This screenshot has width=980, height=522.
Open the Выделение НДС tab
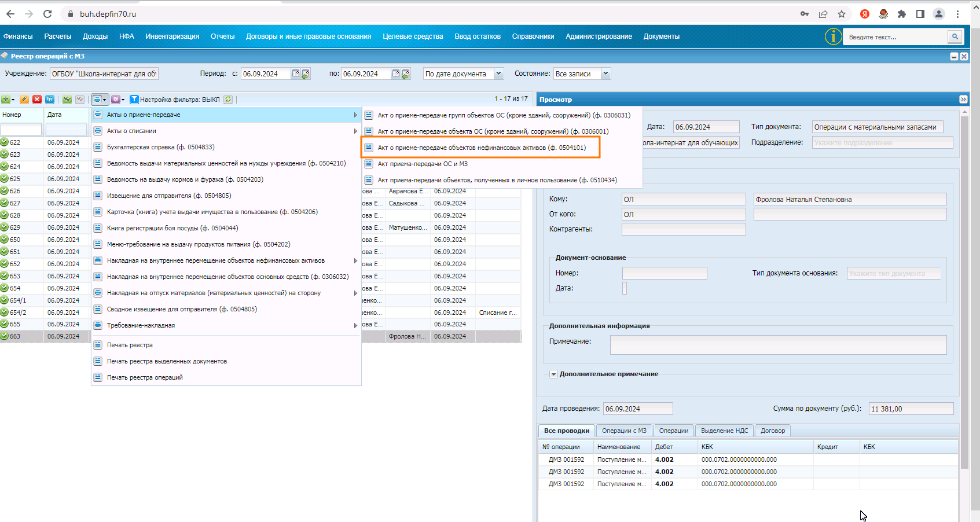tap(724, 431)
